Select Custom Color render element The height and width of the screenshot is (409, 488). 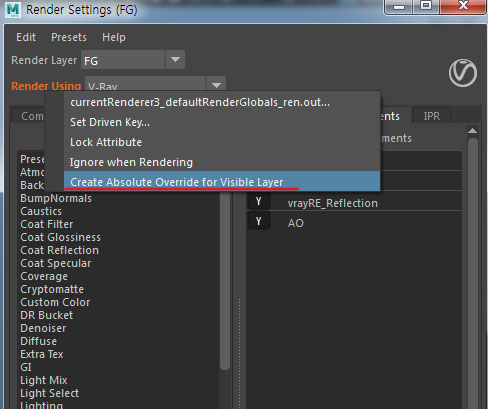(55, 302)
